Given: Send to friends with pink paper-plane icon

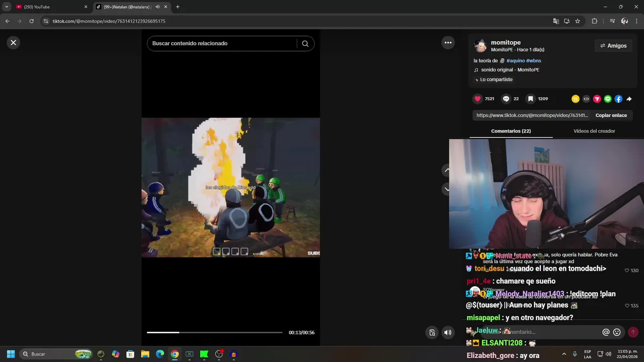Looking at the screenshot, I should coord(597,99).
